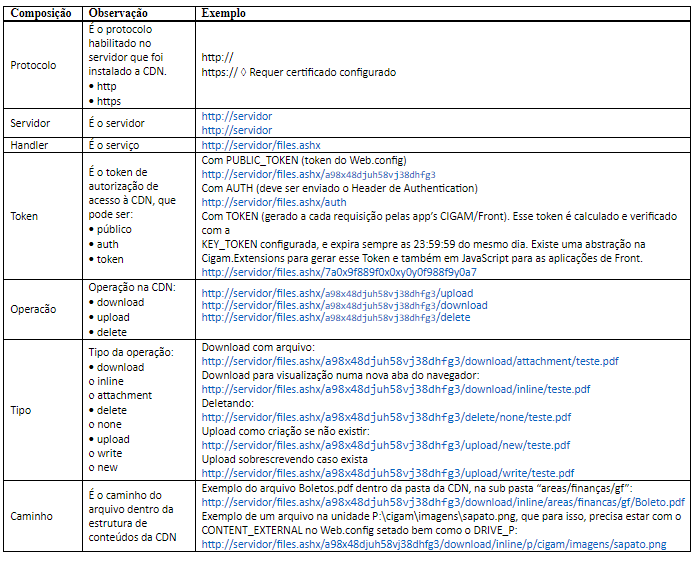This screenshot has width=700, height=561.
Task: Open the Operação link ending in /upload
Action: (x=337, y=293)
